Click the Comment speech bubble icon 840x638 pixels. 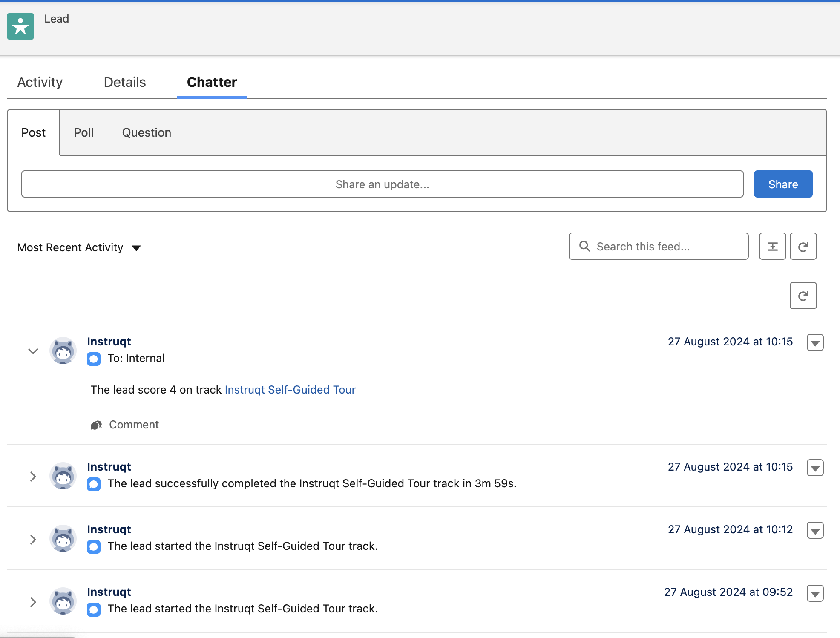coord(96,425)
